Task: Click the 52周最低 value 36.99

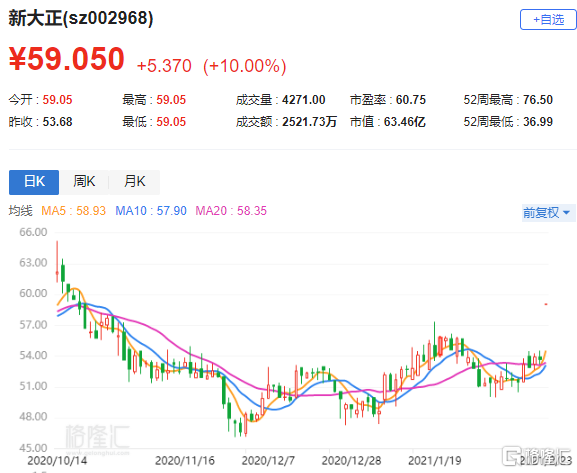Action: click(538, 122)
